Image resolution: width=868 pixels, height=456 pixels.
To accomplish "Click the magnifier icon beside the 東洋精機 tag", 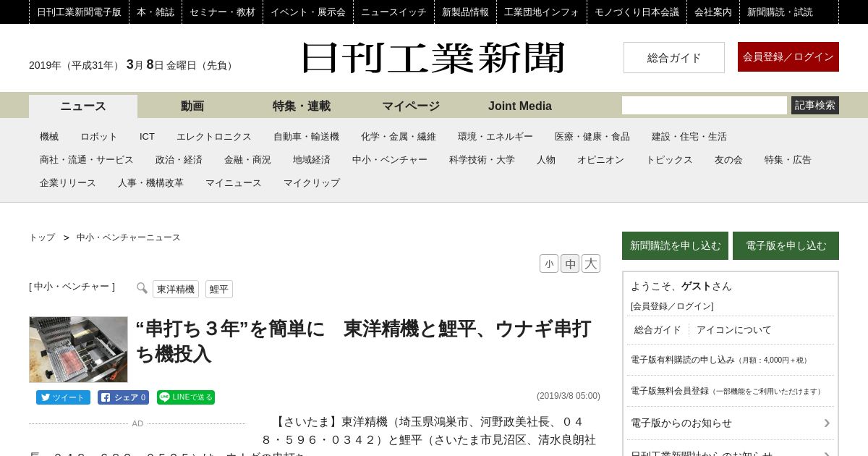I will pos(142,288).
